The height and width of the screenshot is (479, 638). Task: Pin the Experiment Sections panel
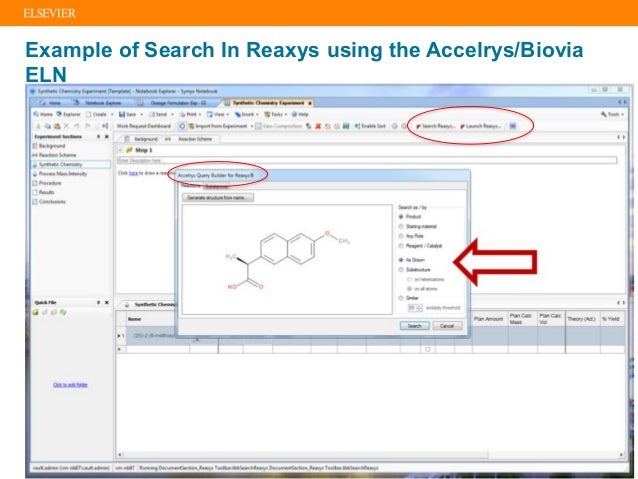(x=98, y=137)
